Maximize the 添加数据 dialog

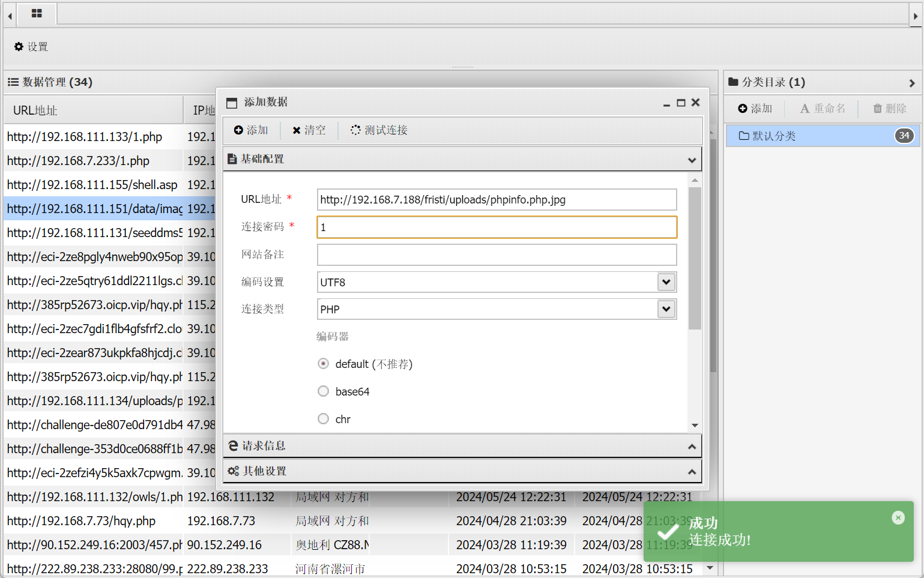coord(681,103)
